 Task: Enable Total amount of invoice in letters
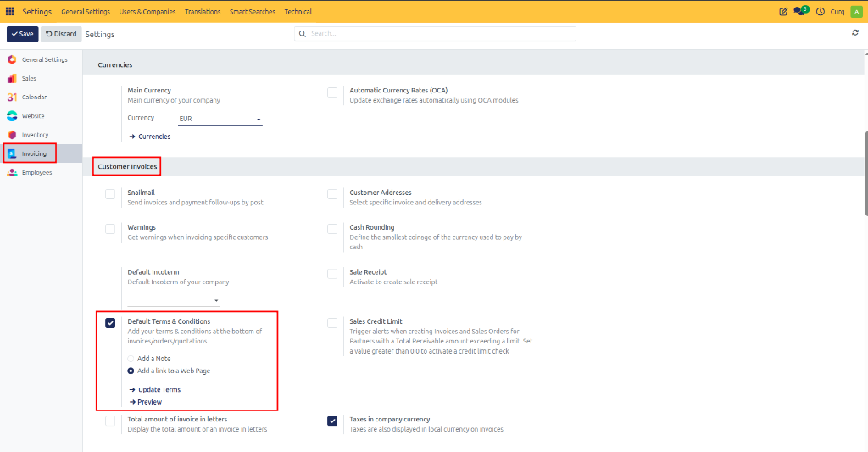pos(110,421)
